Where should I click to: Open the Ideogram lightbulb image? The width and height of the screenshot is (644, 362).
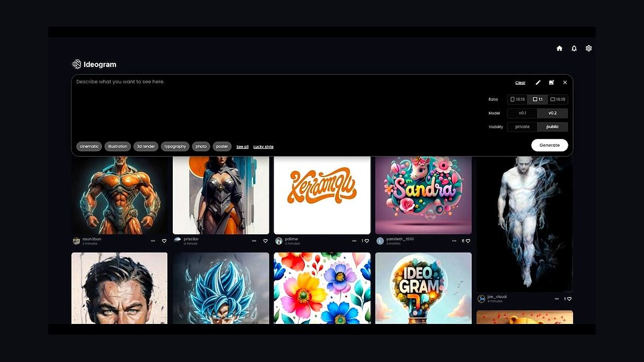423,288
